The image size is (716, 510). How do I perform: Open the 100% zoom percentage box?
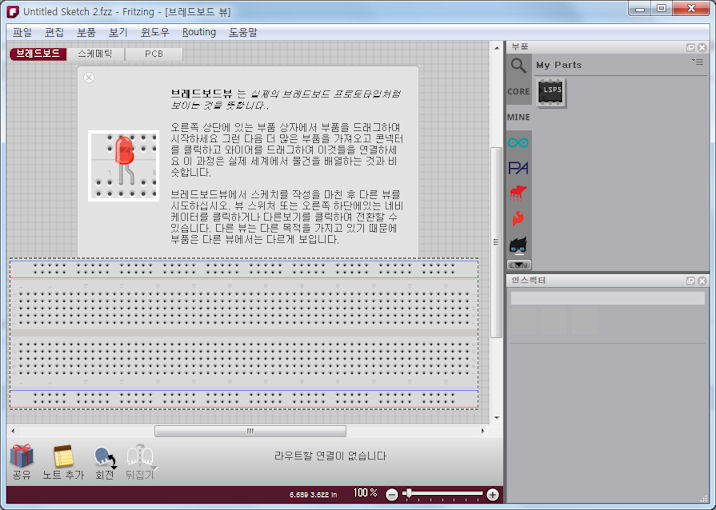tap(365, 494)
